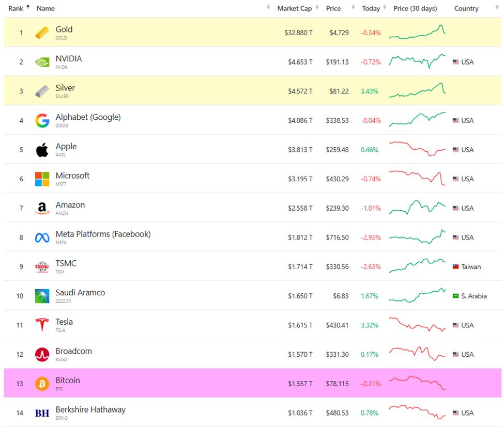Open the Broadcom name link
The height and width of the screenshot is (427, 504).
pos(73,351)
